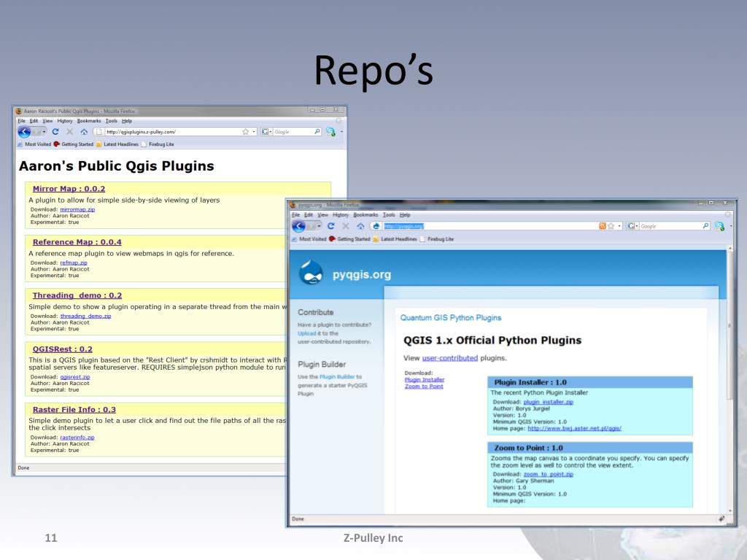The height and width of the screenshot is (560, 747).
Task: Click the extension icon right of Aaron's window search
Action: pyautogui.click(x=330, y=132)
